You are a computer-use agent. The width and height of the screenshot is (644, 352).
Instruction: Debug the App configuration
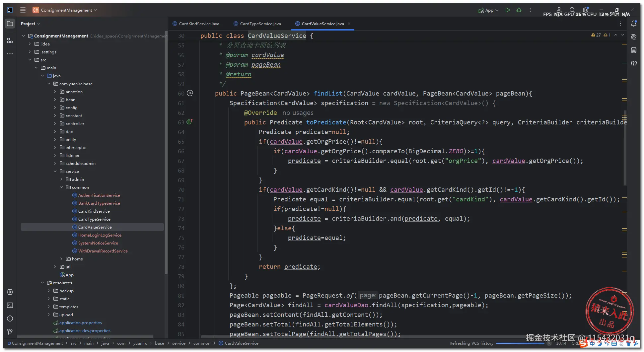pyautogui.click(x=519, y=10)
